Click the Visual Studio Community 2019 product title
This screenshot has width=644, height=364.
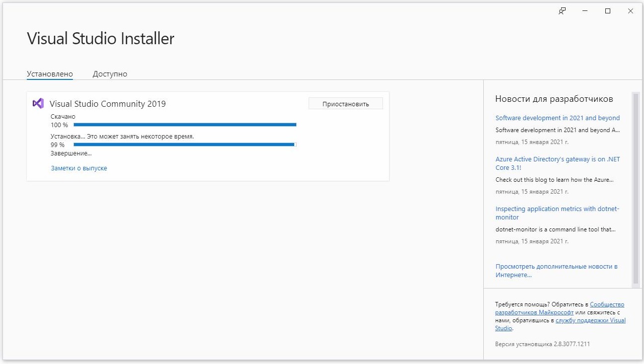108,104
